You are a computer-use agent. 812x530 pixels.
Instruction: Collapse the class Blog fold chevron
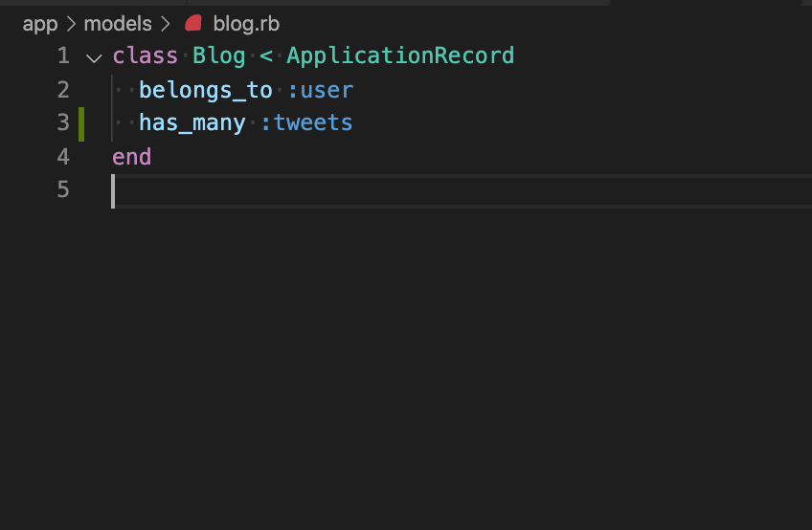pos(94,57)
